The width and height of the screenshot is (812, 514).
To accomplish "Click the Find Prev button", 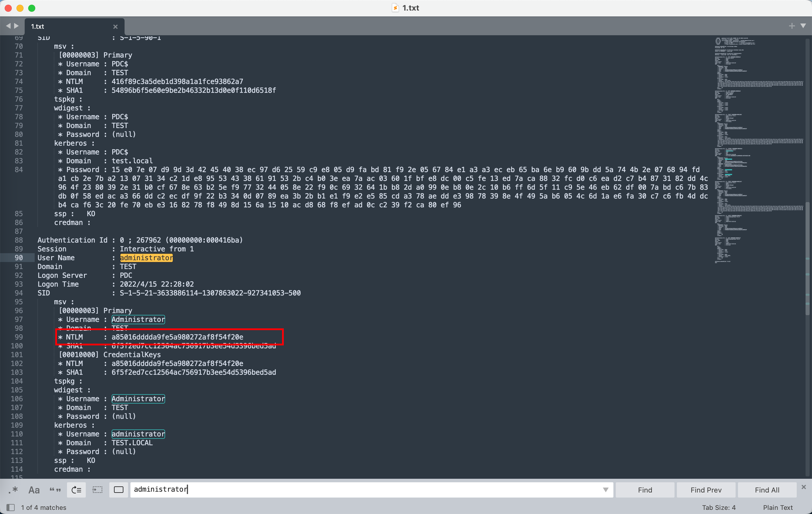I will (706, 490).
